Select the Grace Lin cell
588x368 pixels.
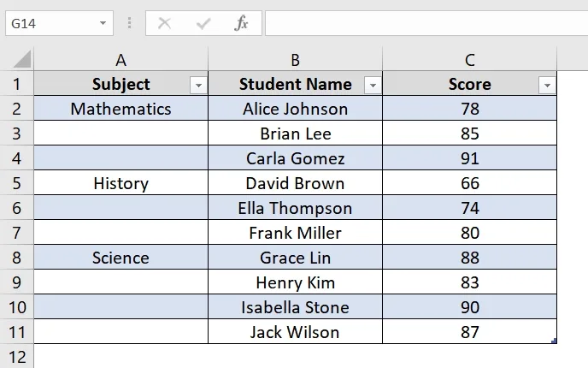tap(295, 257)
